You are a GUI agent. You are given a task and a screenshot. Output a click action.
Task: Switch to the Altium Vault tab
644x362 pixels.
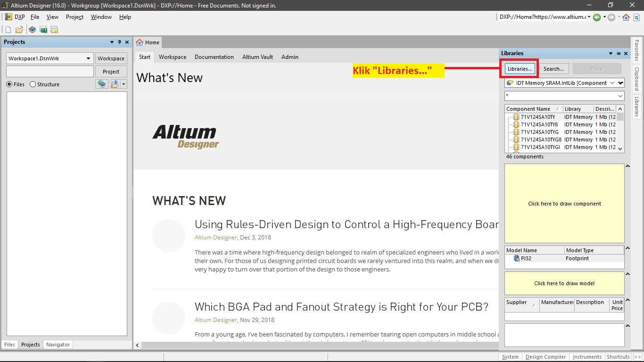tap(257, 57)
